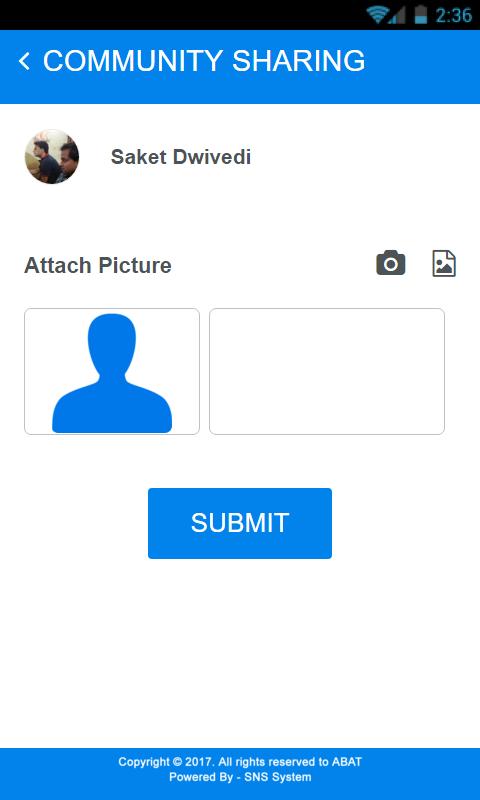Viewport: 480px width, 800px height.
Task: Tap the 2:36 clock in status bar
Action: (453, 15)
